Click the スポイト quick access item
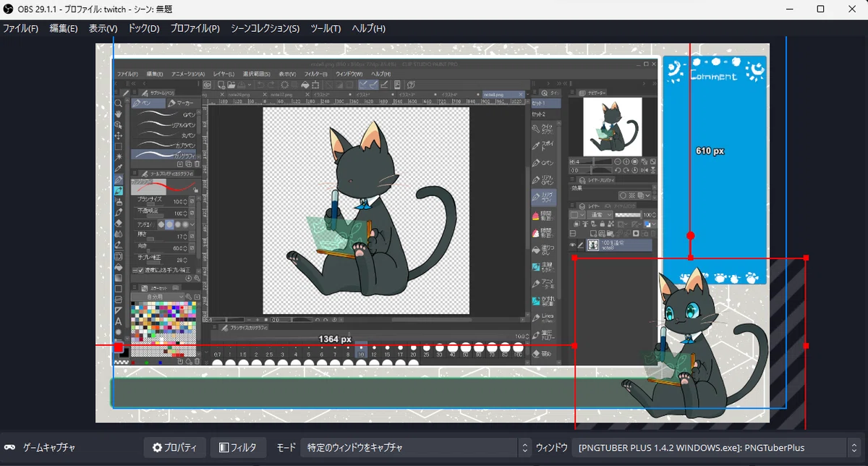This screenshot has height=466, width=868. pyautogui.click(x=544, y=147)
